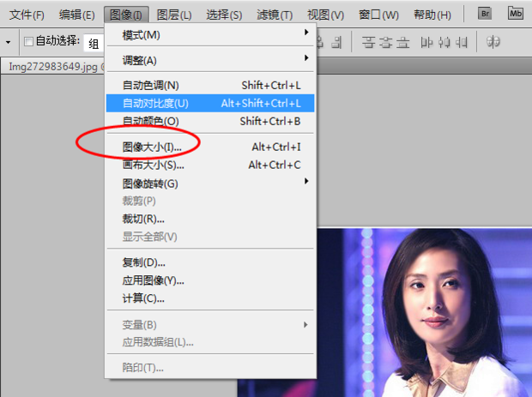Click distribute bottom edges icon
The width and height of the screenshot is (532, 397).
click(402, 42)
